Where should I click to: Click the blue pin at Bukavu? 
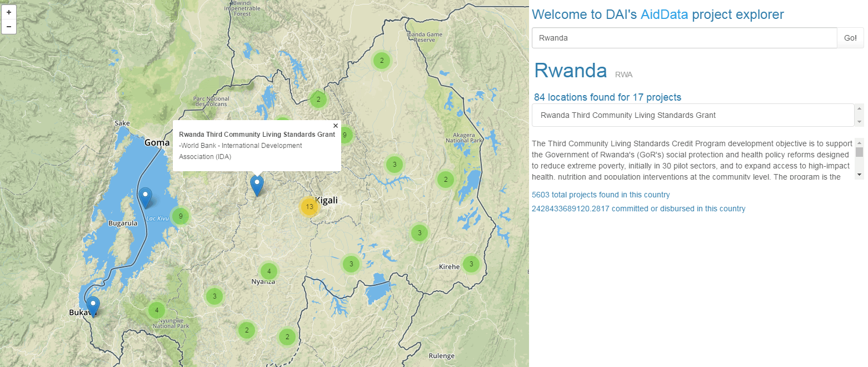tap(93, 306)
